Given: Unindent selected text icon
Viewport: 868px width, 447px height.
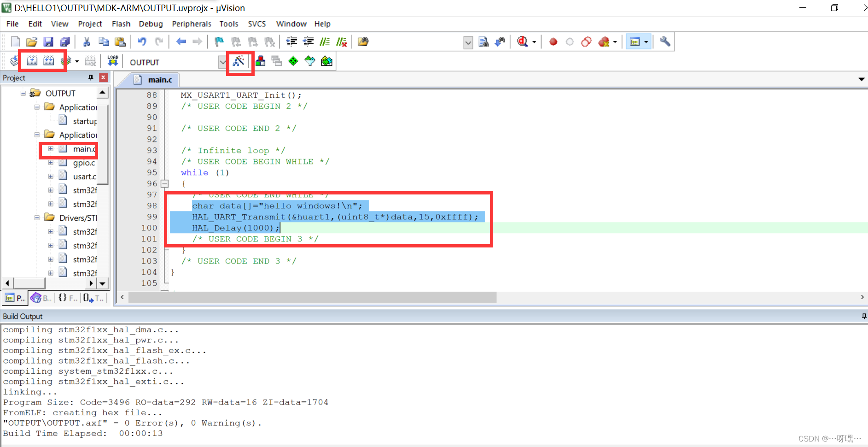Looking at the screenshot, I should coord(308,42).
